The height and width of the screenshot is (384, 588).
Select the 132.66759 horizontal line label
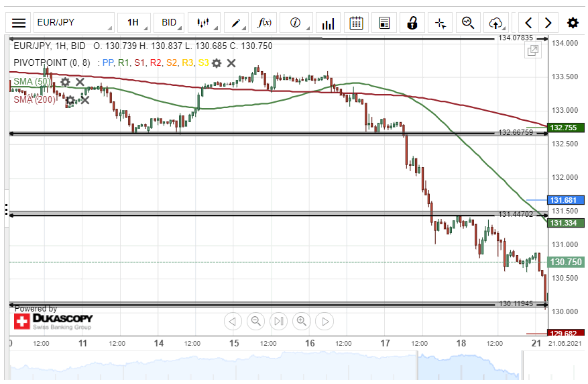(x=516, y=132)
